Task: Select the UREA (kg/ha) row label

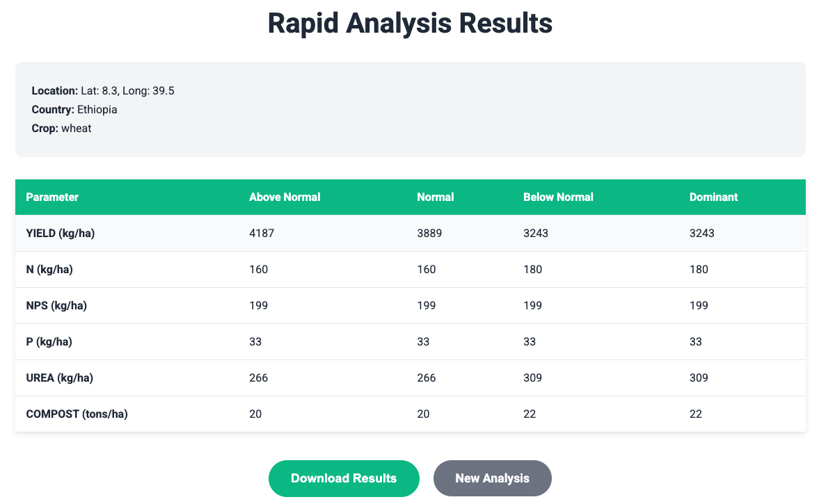Action: tap(59, 378)
